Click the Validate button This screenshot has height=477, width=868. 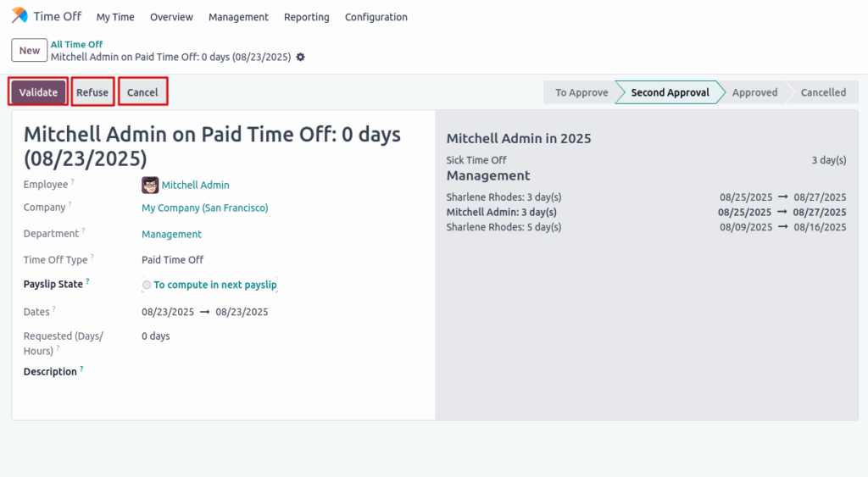pyautogui.click(x=38, y=92)
